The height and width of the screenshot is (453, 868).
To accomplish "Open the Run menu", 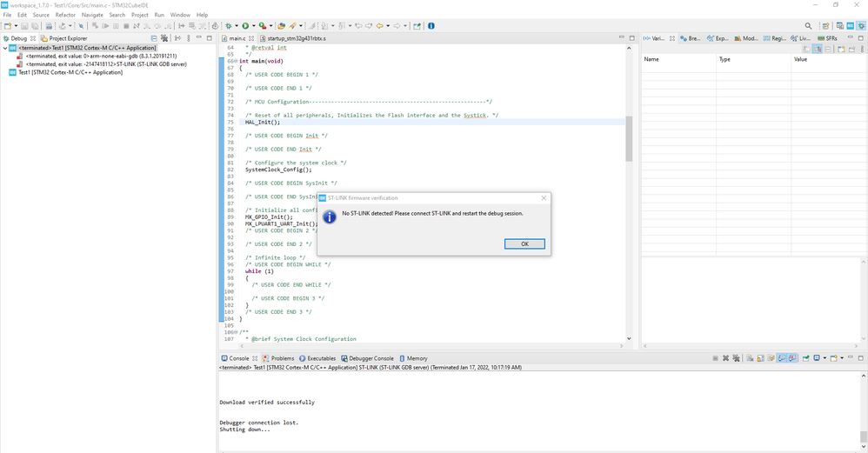I will [x=159, y=15].
